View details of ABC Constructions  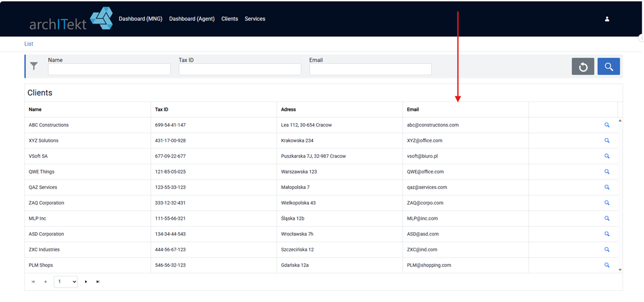[607, 125]
